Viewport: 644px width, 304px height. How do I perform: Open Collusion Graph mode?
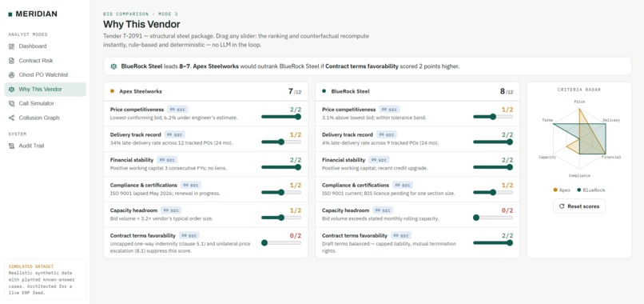click(46, 118)
